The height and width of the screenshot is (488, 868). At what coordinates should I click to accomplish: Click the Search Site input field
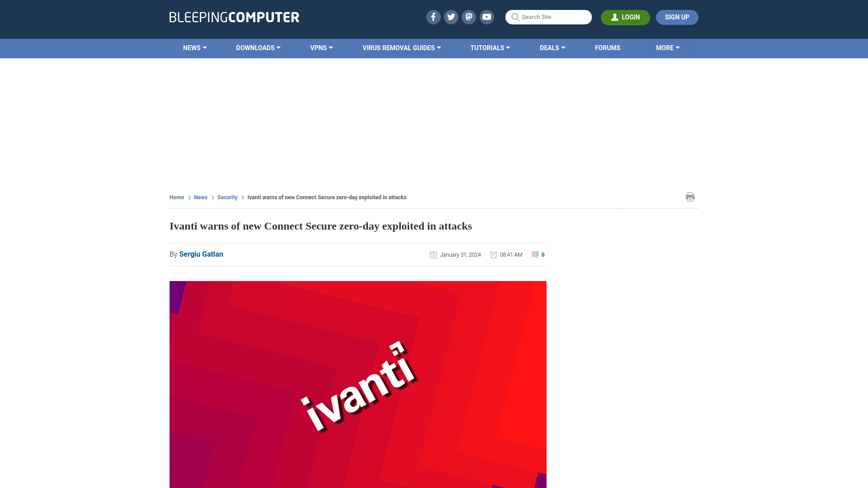pos(548,17)
